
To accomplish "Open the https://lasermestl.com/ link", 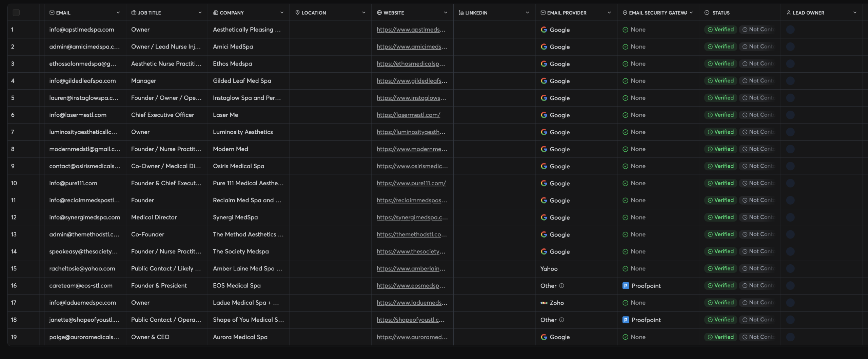I will click(408, 115).
